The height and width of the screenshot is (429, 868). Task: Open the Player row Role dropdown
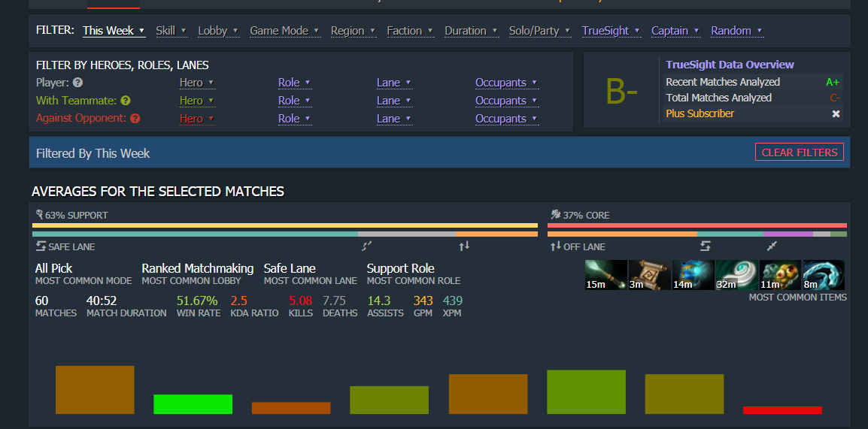click(x=295, y=83)
